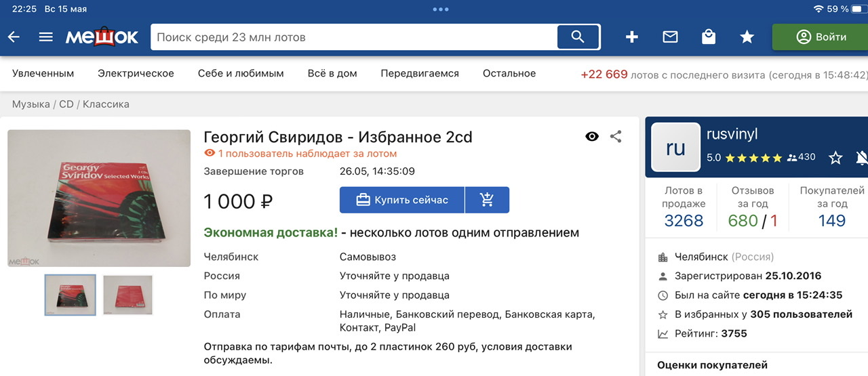Open seller rusvinyl profile name
This screenshot has width=868, height=376.
[x=732, y=134]
